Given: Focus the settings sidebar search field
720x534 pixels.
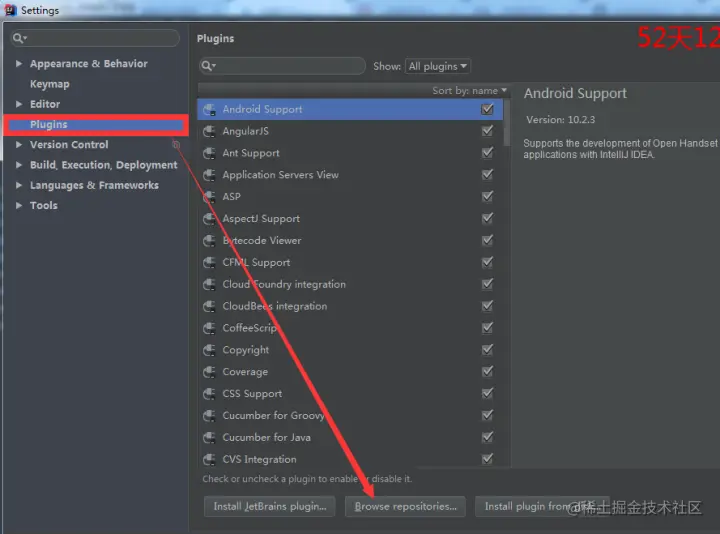Looking at the screenshot, I should tap(95, 38).
